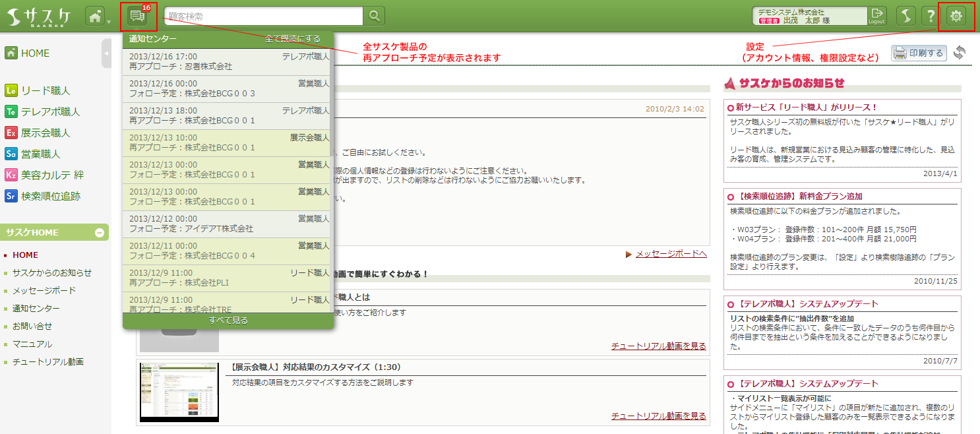Expand the home button dropdown arrow

[x=109, y=22]
